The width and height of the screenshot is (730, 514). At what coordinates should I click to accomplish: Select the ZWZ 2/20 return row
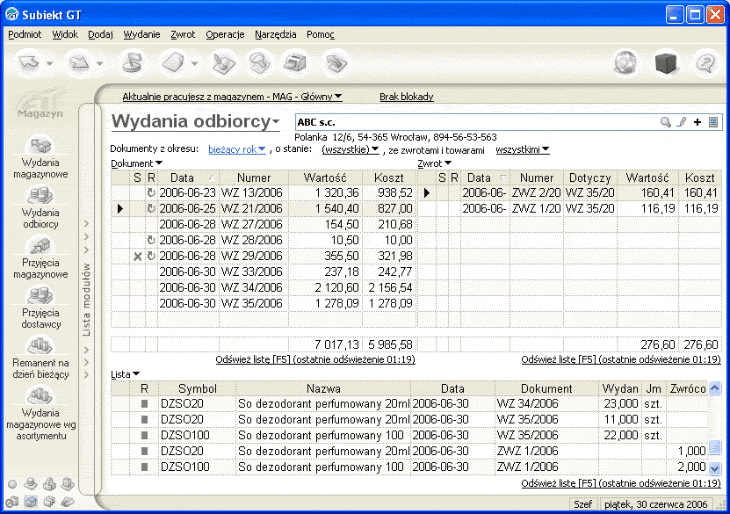570,193
